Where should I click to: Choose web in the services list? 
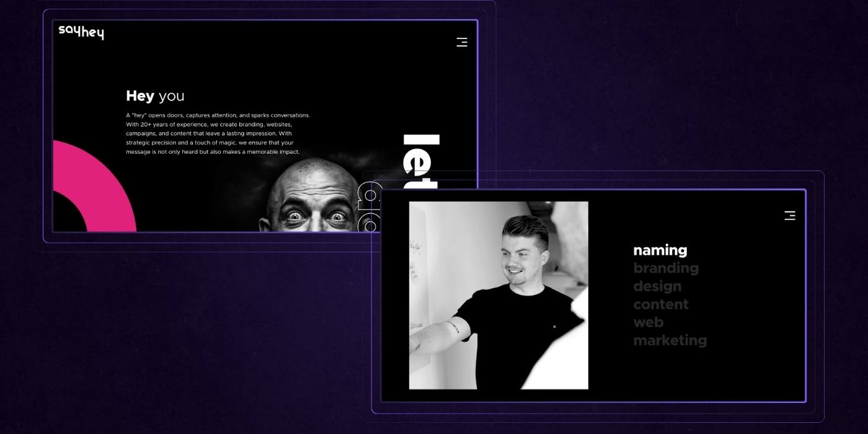tap(648, 322)
